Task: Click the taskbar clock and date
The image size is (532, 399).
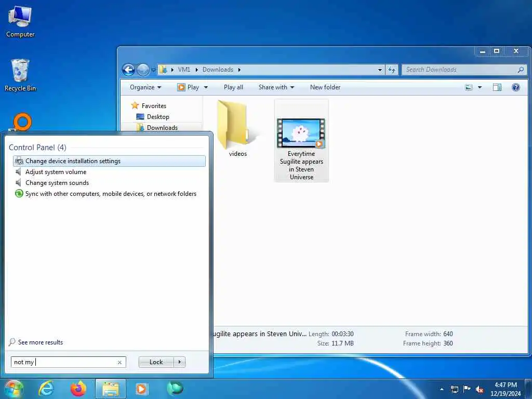Action: (506, 389)
